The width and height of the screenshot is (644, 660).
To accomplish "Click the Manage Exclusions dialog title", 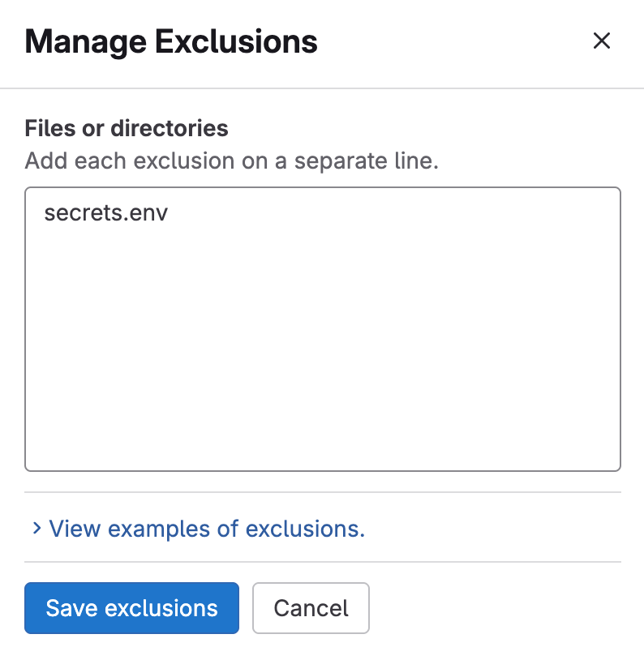I will pos(172,41).
